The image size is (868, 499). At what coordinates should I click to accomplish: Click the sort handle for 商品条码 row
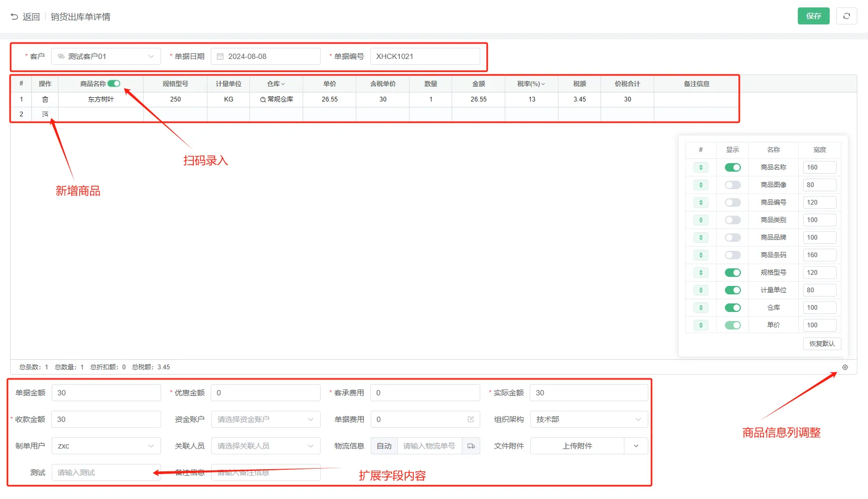tap(701, 255)
